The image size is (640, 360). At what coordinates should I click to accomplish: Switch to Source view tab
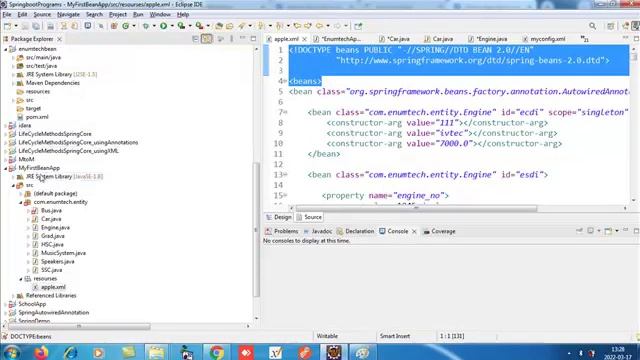click(309, 217)
